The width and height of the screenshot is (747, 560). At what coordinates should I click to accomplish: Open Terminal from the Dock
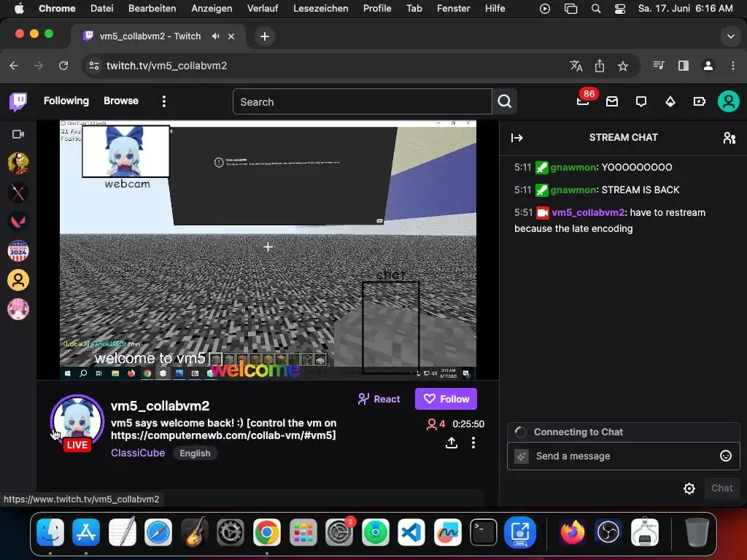point(484,532)
